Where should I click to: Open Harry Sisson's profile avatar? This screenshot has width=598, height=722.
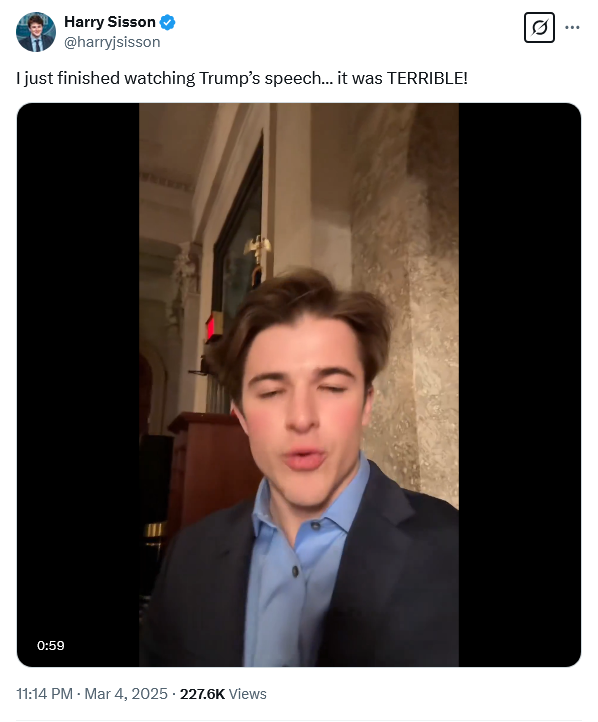click(x=36, y=32)
